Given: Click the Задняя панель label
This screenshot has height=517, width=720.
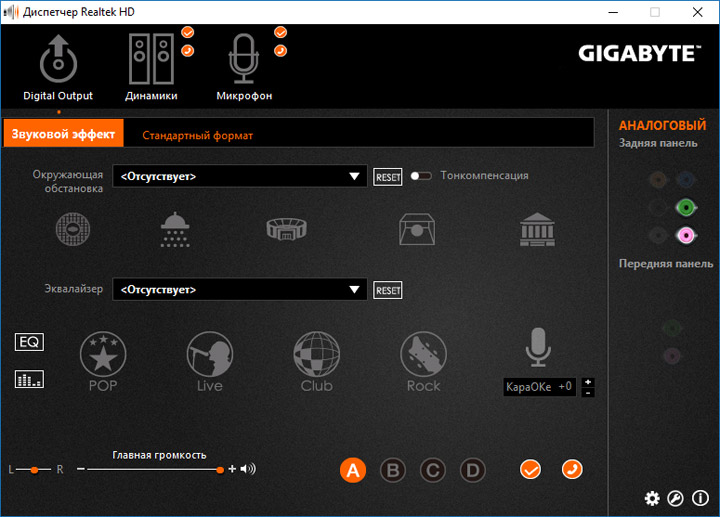Looking at the screenshot, I should 658,143.
